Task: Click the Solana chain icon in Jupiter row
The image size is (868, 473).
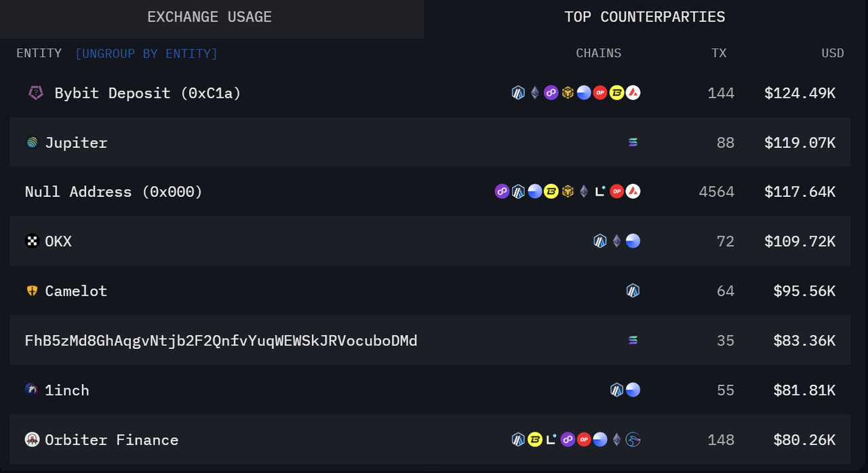Action: tap(633, 143)
